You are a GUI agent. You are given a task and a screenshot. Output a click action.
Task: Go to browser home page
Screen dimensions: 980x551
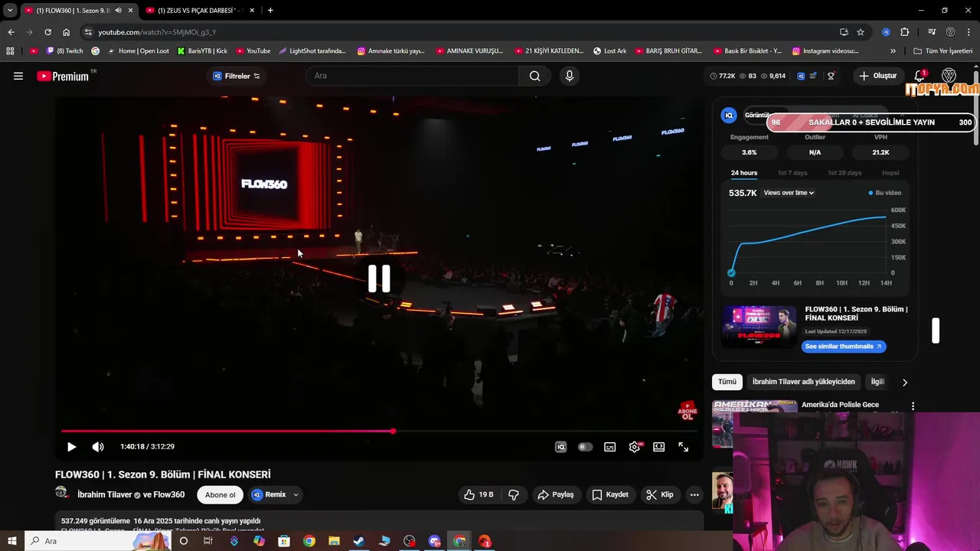[66, 32]
